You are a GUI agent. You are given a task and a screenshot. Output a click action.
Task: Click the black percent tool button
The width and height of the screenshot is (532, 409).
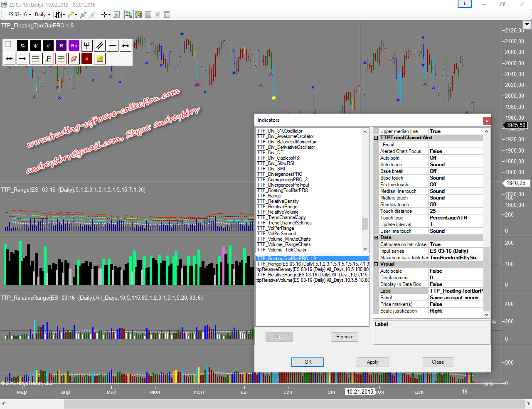click(x=23, y=46)
